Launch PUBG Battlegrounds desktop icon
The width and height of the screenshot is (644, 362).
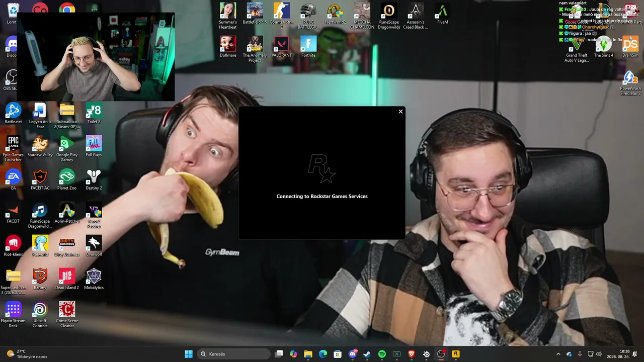coord(308,16)
